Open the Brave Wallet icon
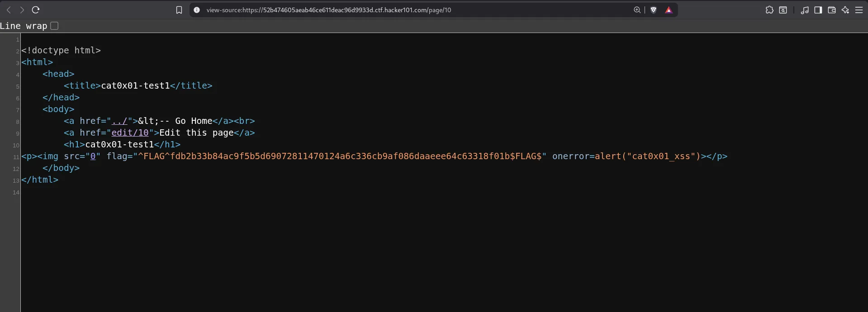 (832, 10)
